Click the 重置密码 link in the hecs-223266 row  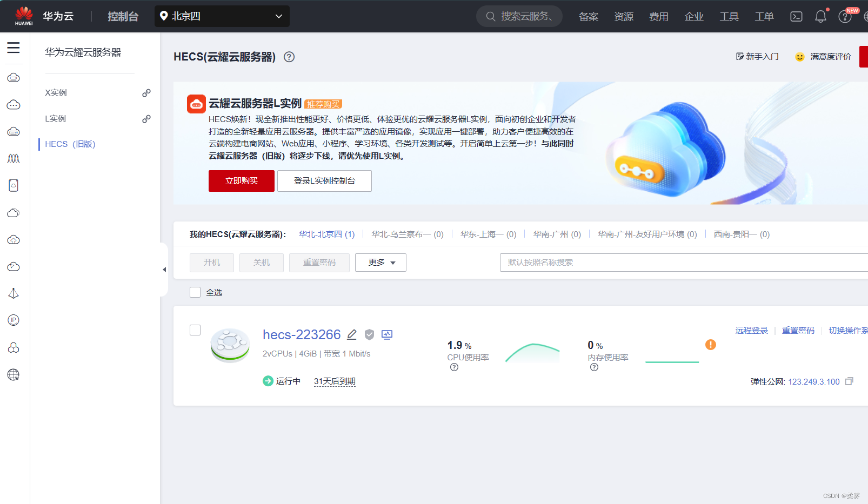pos(798,331)
